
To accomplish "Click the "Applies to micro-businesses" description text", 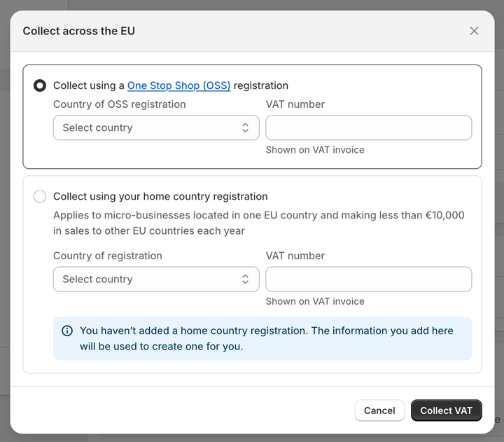I will point(259,223).
